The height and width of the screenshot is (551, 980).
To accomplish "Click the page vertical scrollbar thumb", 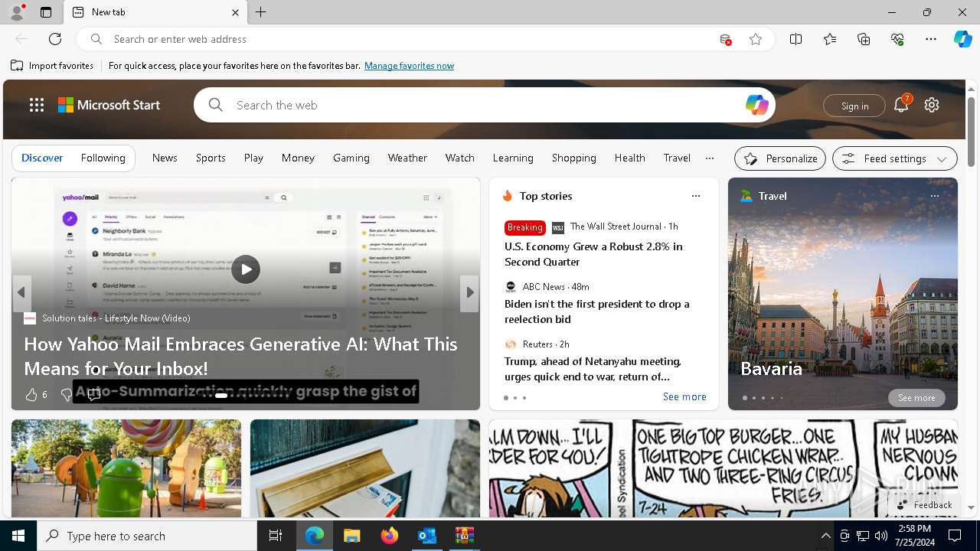I will point(971,132).
